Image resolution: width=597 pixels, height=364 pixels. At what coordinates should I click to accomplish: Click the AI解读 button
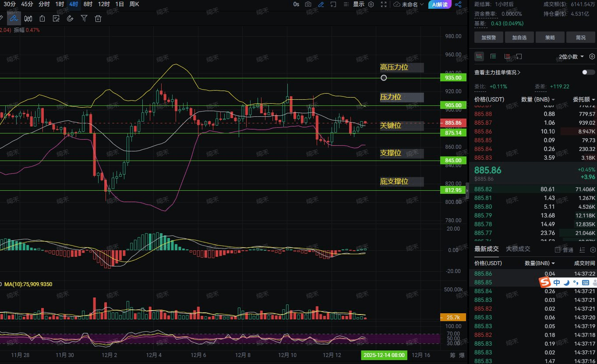pyautogui.click(x=439, y=4)
